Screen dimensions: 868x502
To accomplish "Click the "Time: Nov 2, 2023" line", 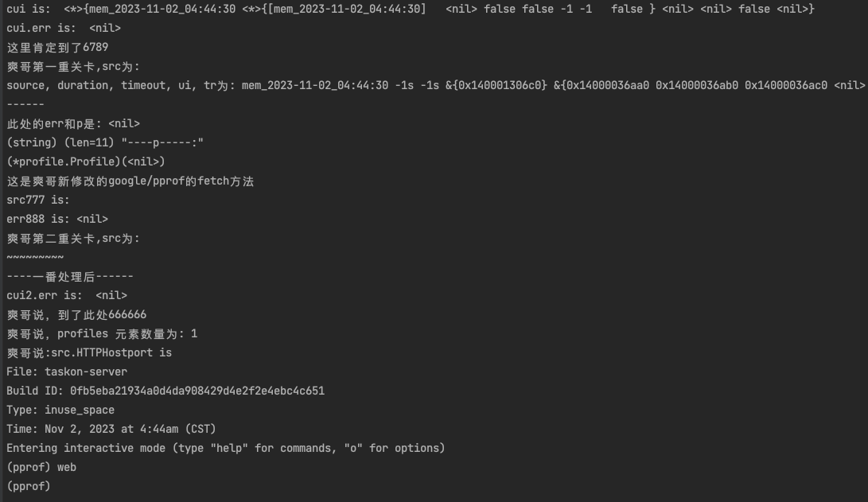I will pyautogui.click(x=111, y=429).
